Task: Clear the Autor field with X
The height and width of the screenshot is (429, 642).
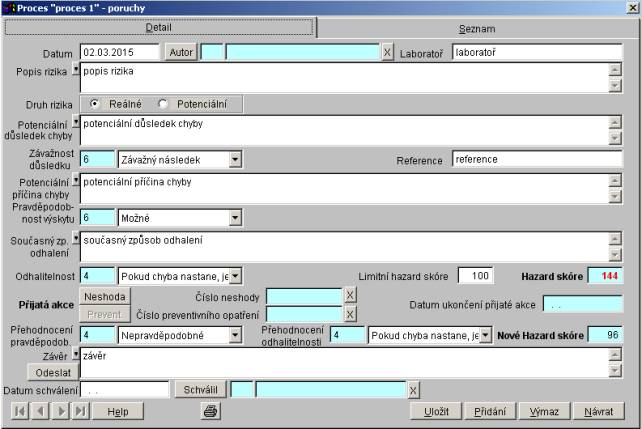Action: [388, 52]
